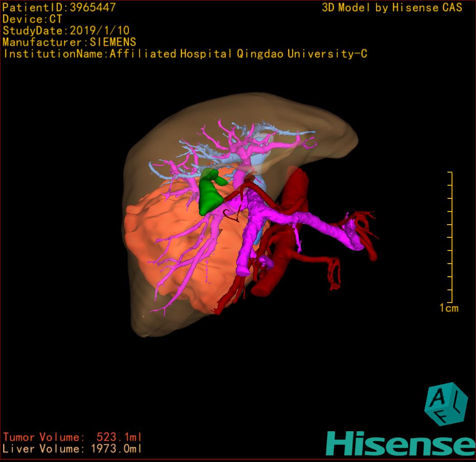Click the 'Tumor Volume: 523.1ml' text
Image resolution: width=476 pixels, height=462 pixels.
(72, 437)
